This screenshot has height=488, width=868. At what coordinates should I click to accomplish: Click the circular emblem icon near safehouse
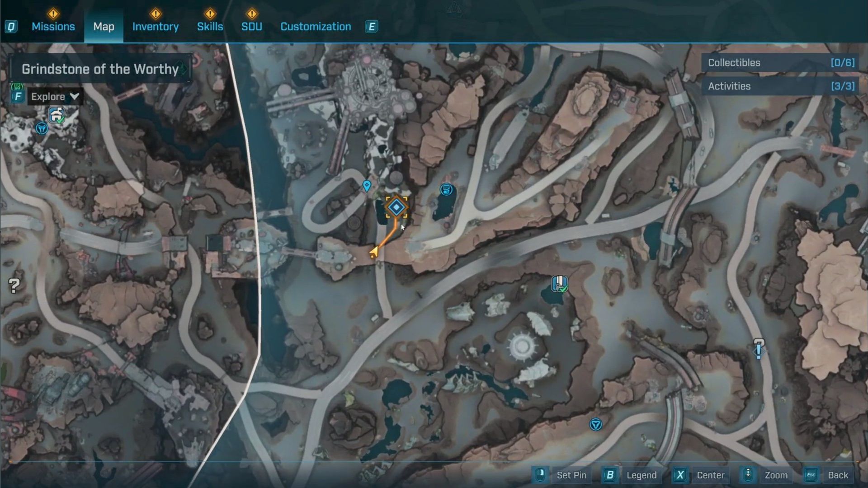[x=42, y=128]
